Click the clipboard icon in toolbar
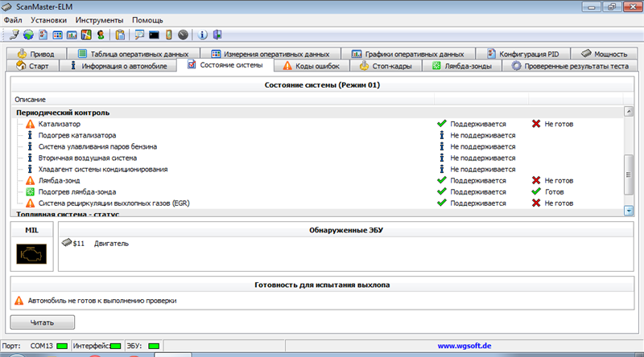Image resolution: width=644 pixels, height=357 pixels. (120, 35)
